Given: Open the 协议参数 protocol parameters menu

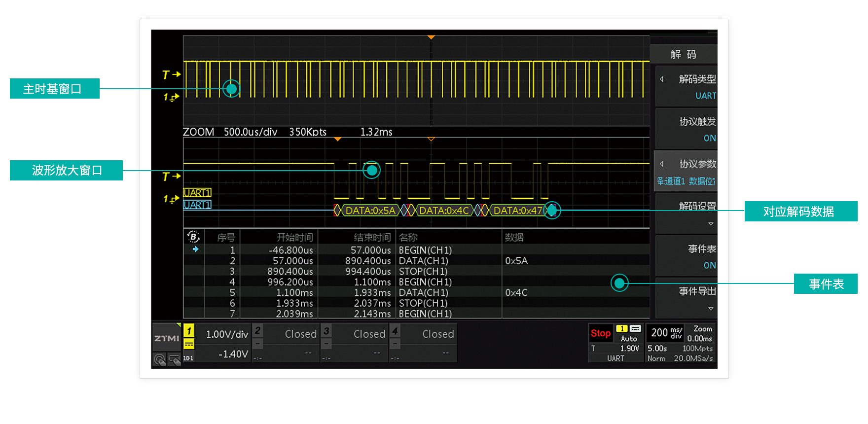Looking at the screenshot, I should click(687, 171).
